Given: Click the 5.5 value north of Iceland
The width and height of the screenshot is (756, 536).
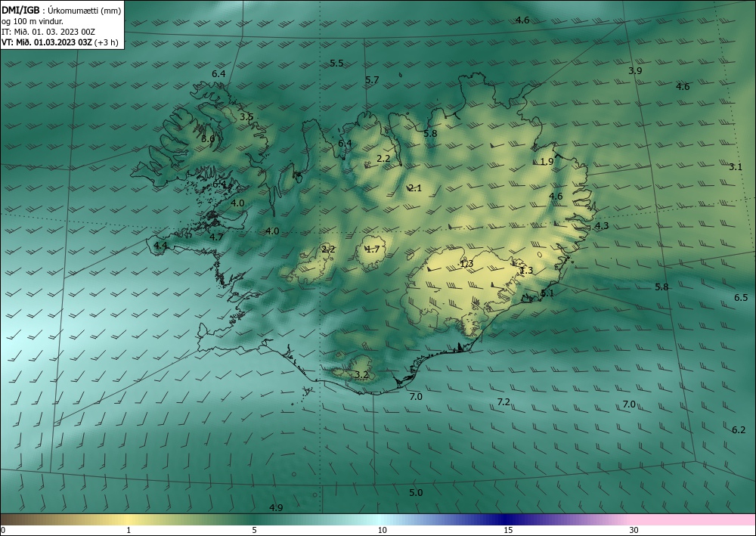Looking at the screenshot, I should [336, 64].
